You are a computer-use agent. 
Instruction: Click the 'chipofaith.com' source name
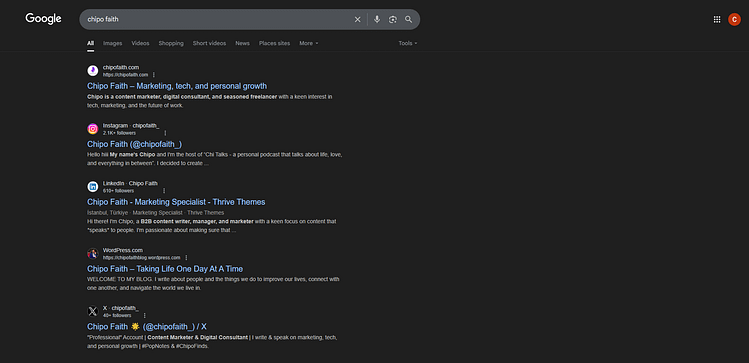click(121, 67)
